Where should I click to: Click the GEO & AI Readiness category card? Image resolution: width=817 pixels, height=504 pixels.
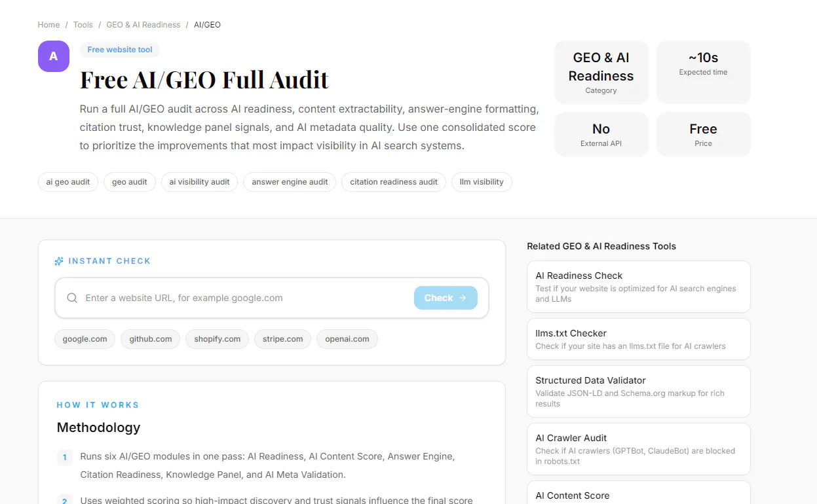[x=601, y=72]
